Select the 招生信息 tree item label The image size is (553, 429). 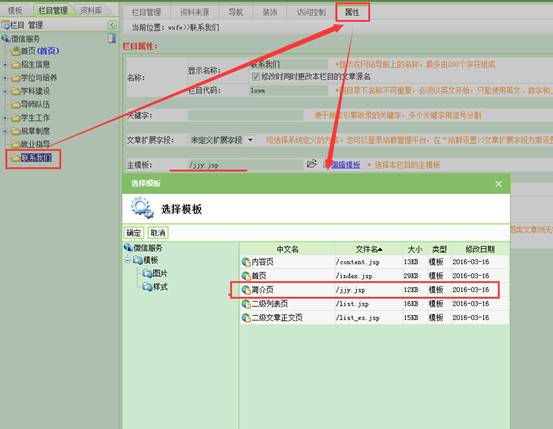pyautogui.click(x=35, y=65)
